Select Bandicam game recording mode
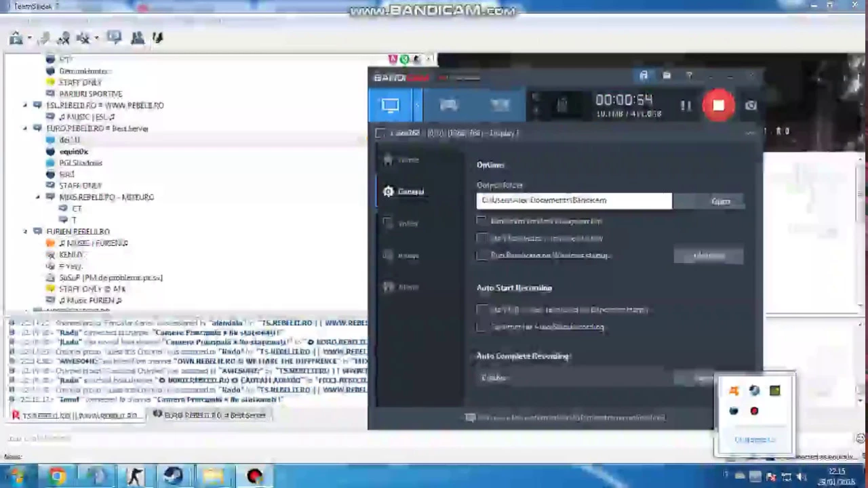 [449, 105]
